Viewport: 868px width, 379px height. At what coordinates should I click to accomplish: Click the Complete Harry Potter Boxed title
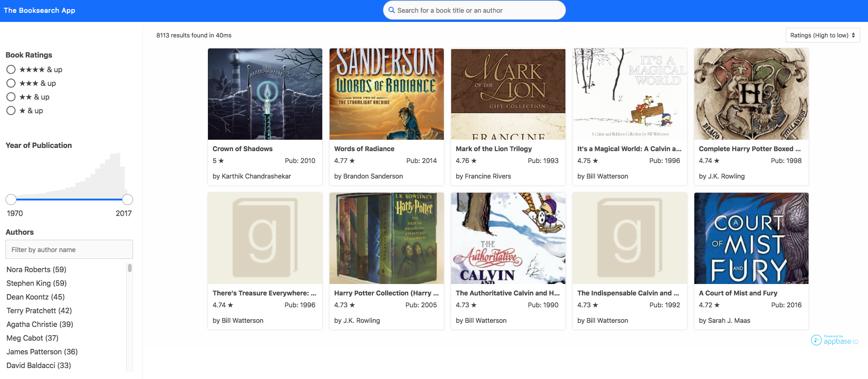(x=750, y=149)
